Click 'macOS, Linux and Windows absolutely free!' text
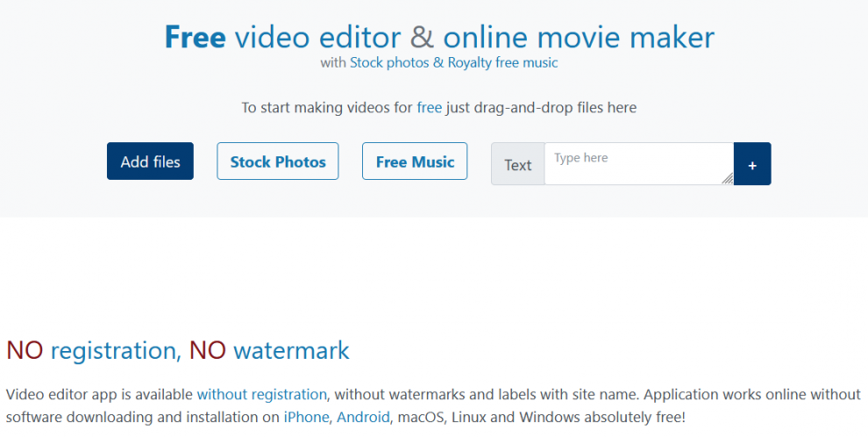868x437 pixels. coord(541,417)
